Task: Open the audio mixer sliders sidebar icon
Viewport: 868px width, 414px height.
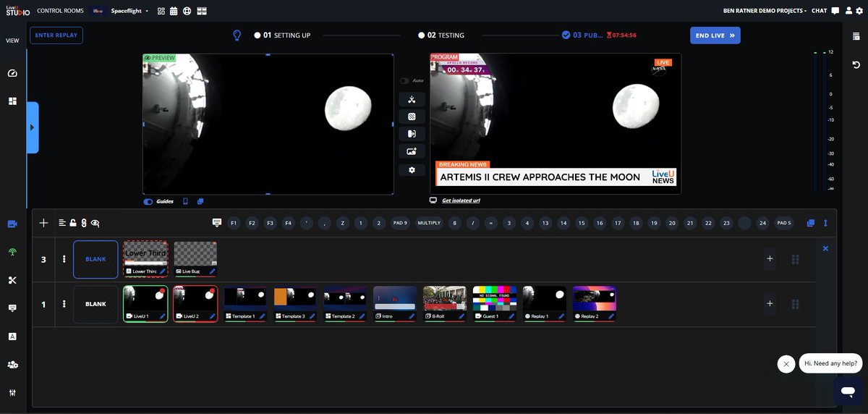Action: (12, 392)
